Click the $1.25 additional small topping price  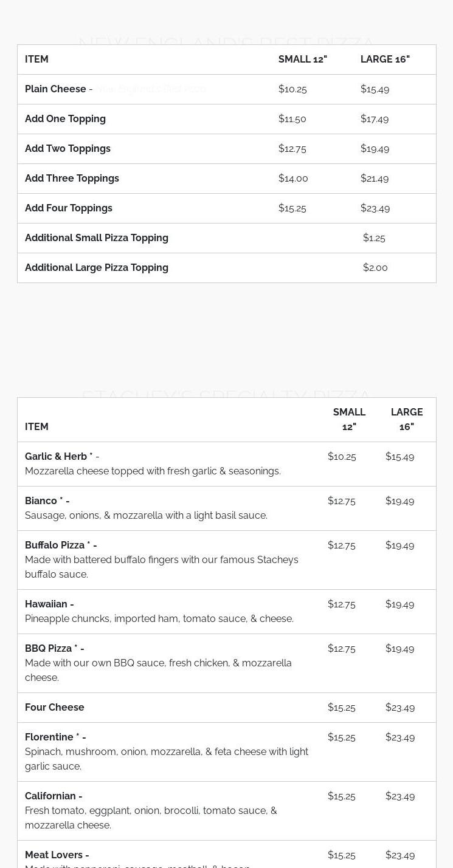click(374, 238)
